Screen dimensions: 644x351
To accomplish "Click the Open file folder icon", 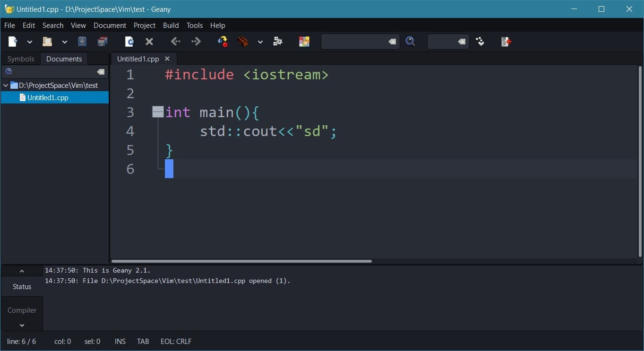I will pyautogui.click(x=47, y=42).
